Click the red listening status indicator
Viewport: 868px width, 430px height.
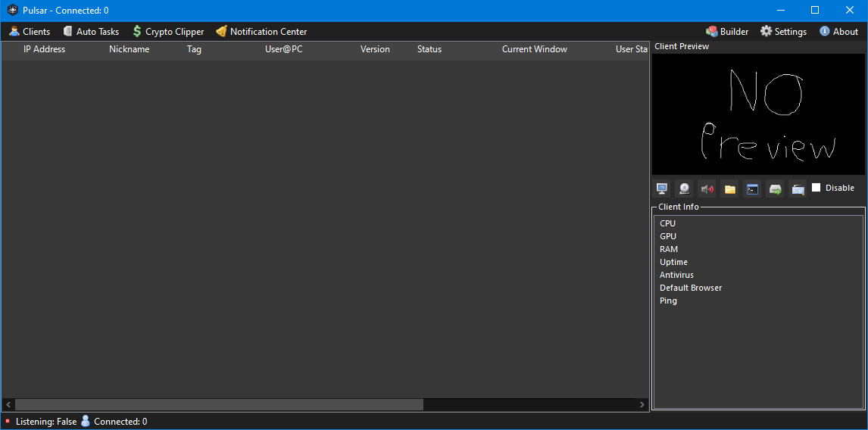(8, 421)
